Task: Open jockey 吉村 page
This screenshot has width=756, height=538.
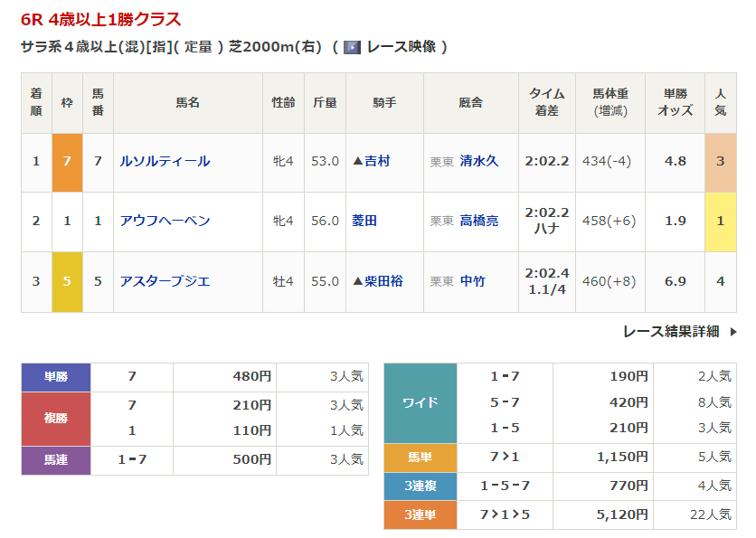Action: [376, 162]
